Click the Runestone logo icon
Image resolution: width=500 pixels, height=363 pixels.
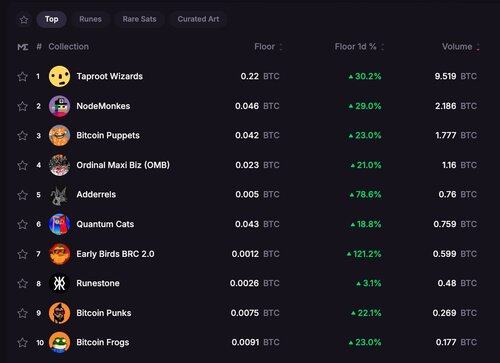coord(60,283)
